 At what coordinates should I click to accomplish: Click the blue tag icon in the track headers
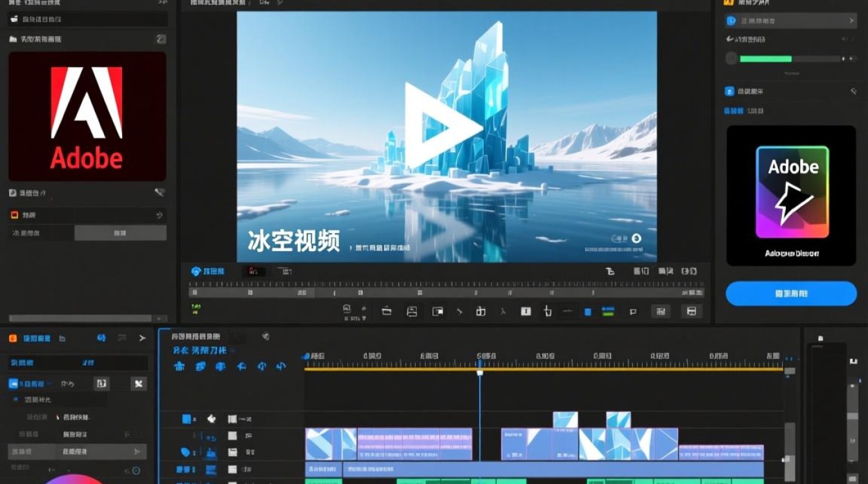click(x=185, y=452)
